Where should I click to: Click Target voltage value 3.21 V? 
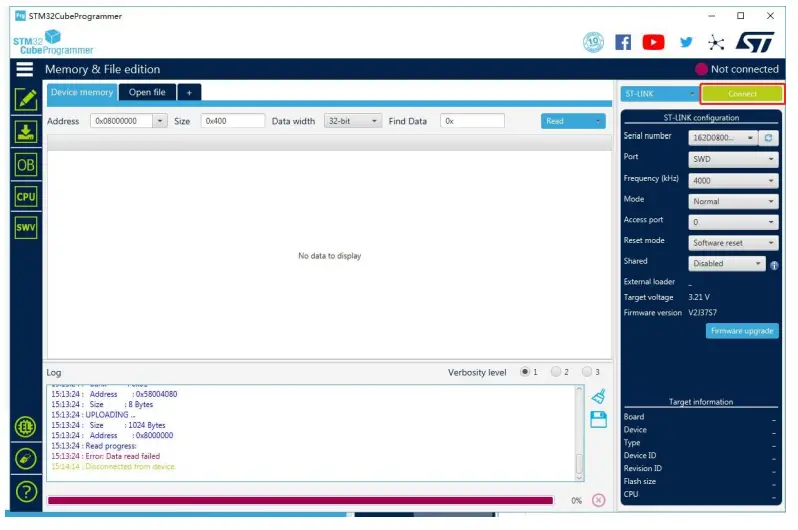pos(699,297)
